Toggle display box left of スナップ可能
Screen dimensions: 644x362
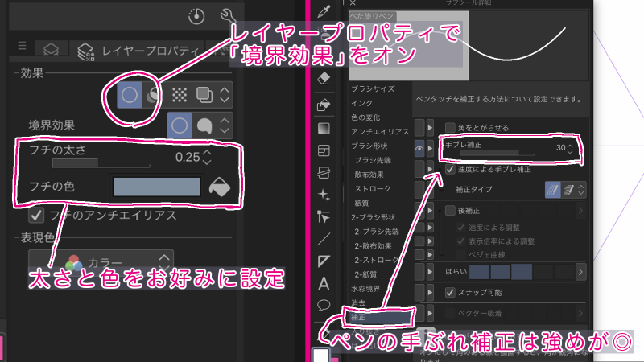(x=419, y=292)
